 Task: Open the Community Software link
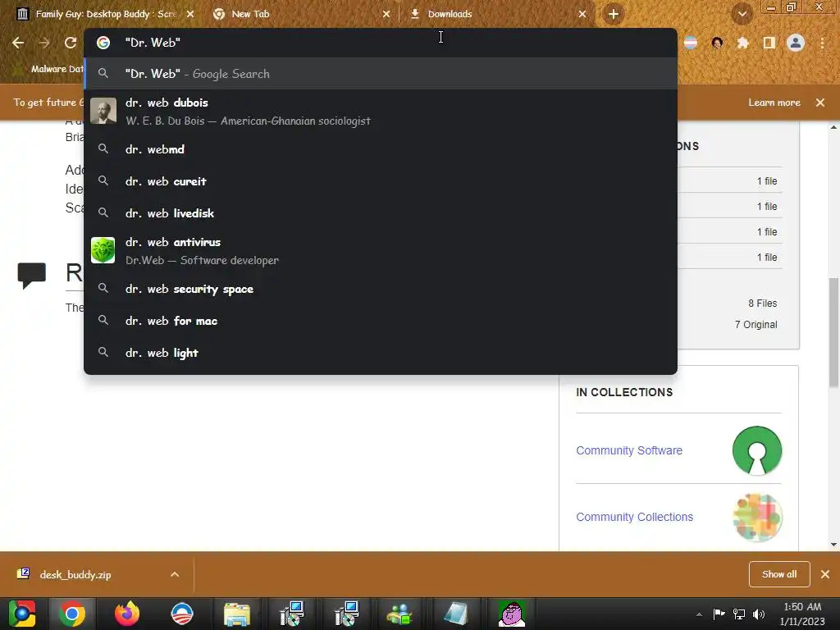(x=629, y=450)
